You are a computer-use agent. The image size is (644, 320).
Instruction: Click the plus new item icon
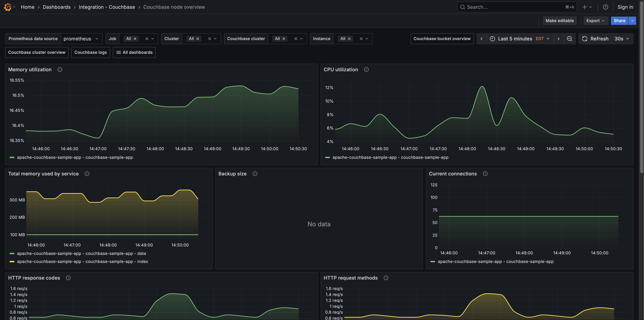pos(585,7)
